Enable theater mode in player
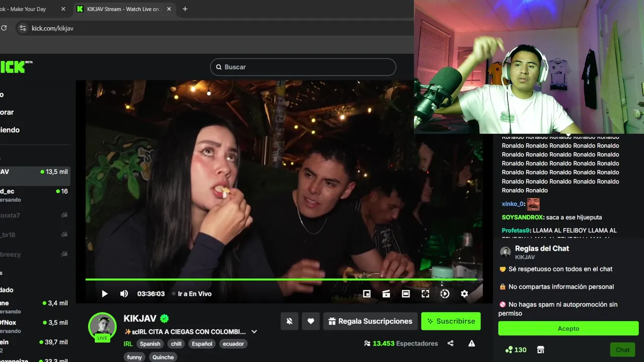This screenshot has width=644, height=362. [406, 294]
